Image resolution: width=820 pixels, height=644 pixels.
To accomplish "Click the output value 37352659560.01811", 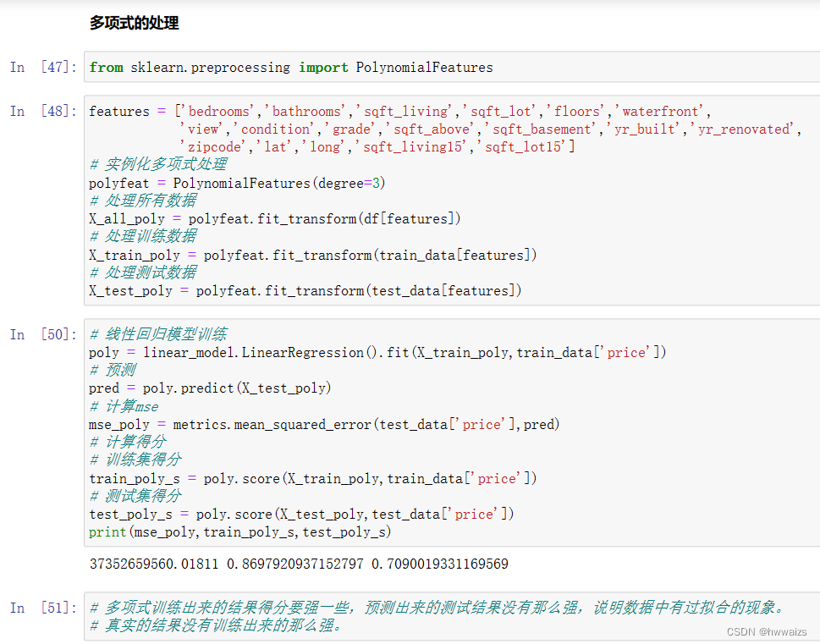I will [154, 564].
